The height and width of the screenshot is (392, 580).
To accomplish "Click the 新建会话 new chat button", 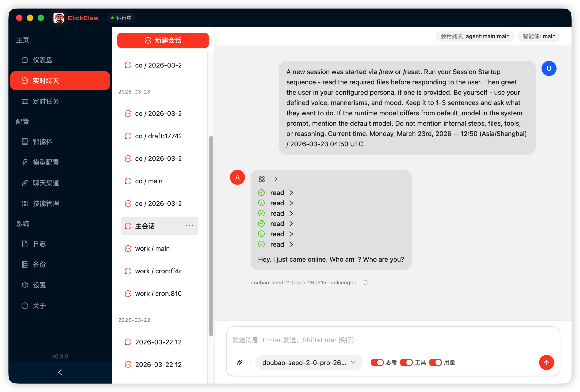I will (x=163, y=40).
